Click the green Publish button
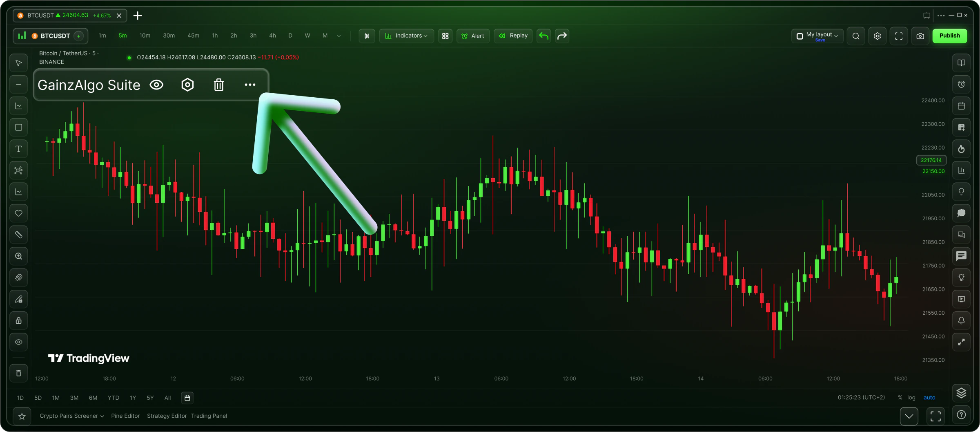The height and width of the screenshot is (432, 980). coord(950,36)
